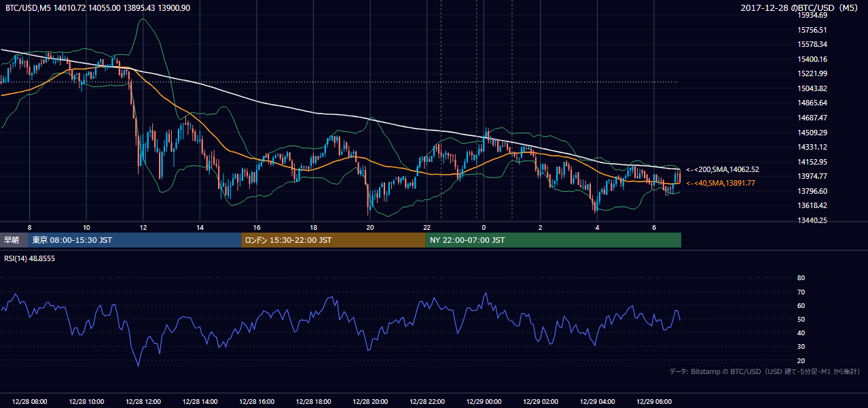Click the time label 12/29 00:00

[x=484, y=402]
